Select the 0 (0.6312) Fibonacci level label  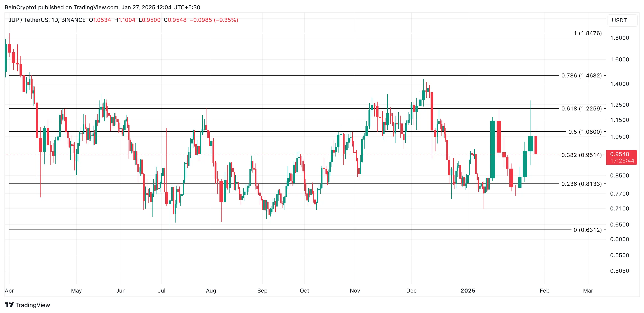587,230
